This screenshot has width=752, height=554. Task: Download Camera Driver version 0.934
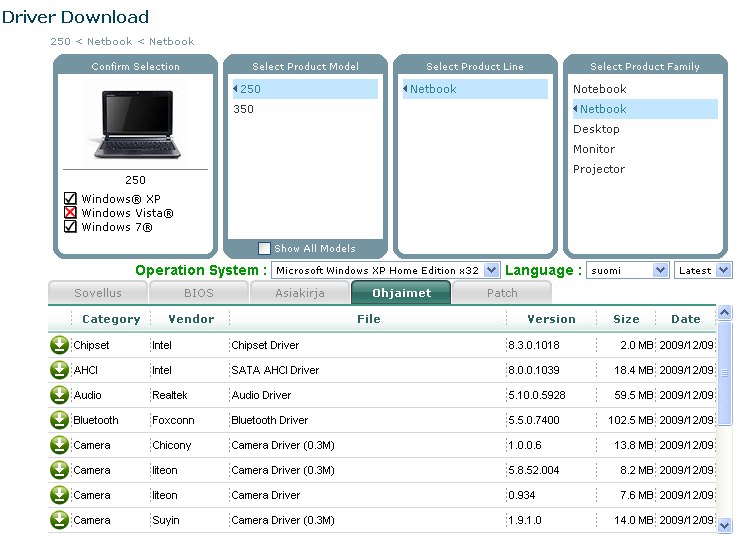click(59, 495)
